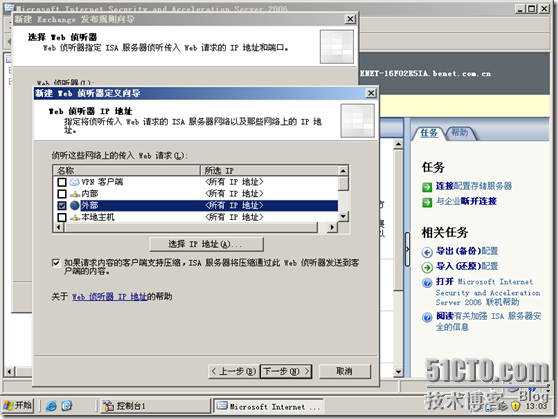Uncheck the 外部 network checkbox
This screenshot has width=558, height=419.
coord(62,206)
